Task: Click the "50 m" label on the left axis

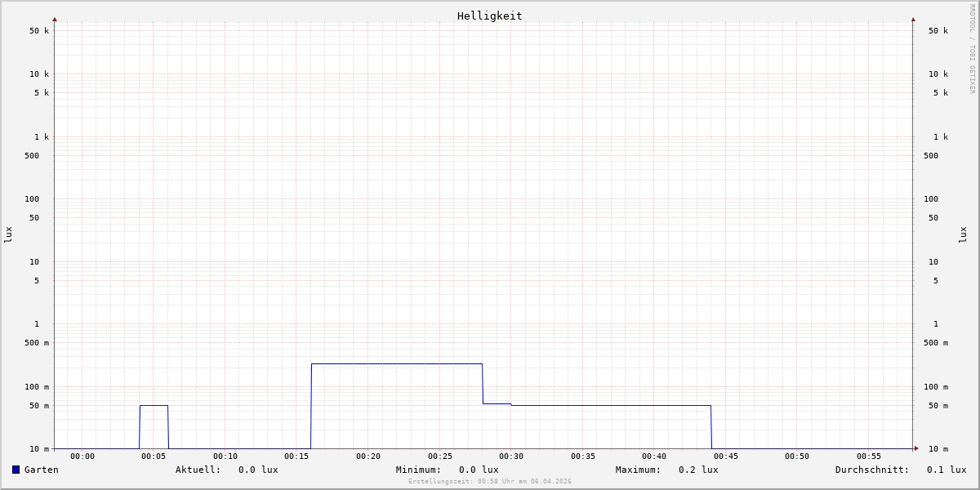Action: (39, 406)
